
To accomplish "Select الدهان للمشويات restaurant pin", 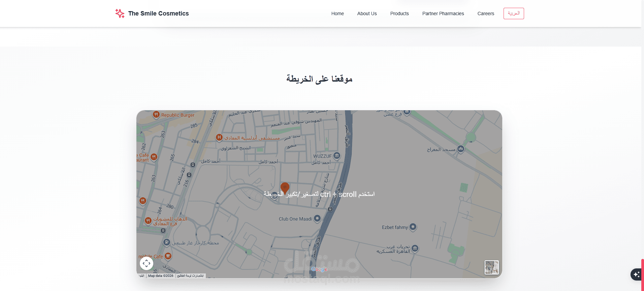I will click(148, 221).
